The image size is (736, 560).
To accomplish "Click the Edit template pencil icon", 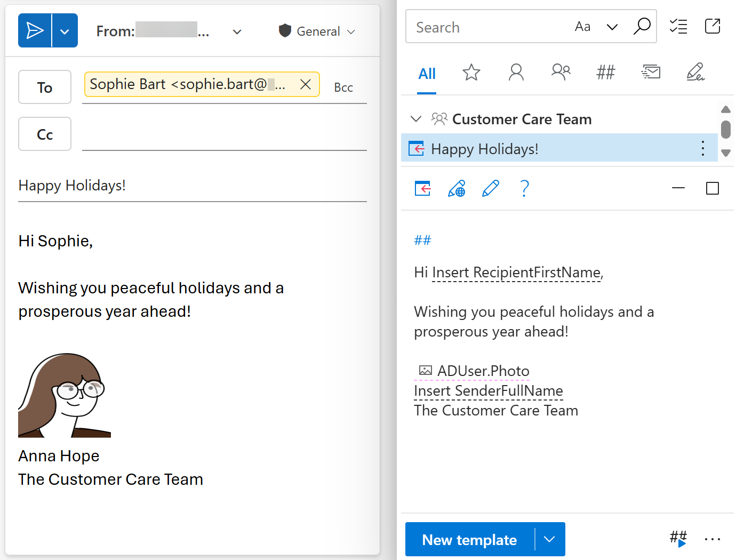I will [491, 188].
